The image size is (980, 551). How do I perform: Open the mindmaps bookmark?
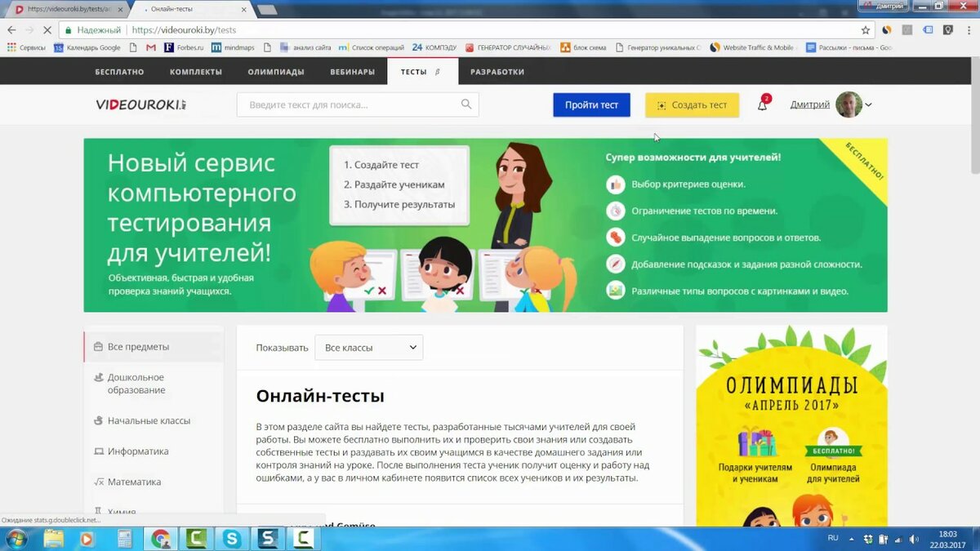(x=234, y=47)
